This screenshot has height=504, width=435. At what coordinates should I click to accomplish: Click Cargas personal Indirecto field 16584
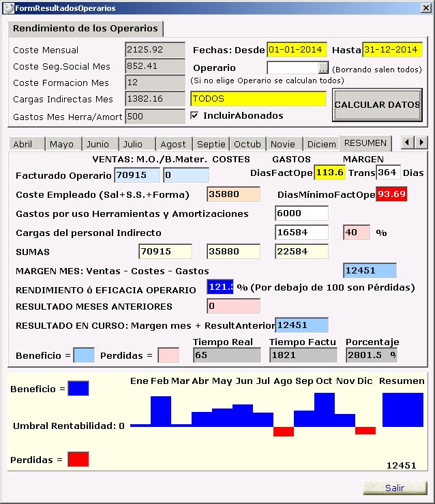pos(301,233)
